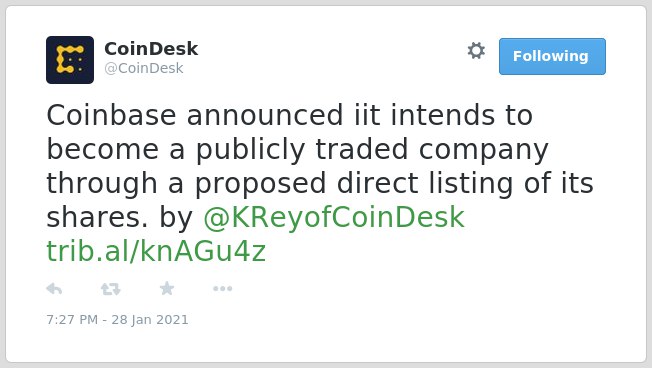
Task: Click the word Coinbase in the tweet
Action: [x=111, y=115]
